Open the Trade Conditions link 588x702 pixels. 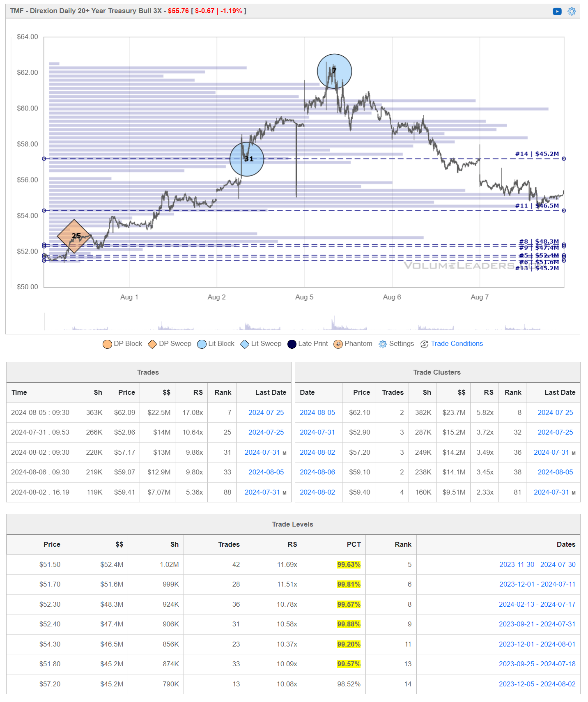coord(457,344)
